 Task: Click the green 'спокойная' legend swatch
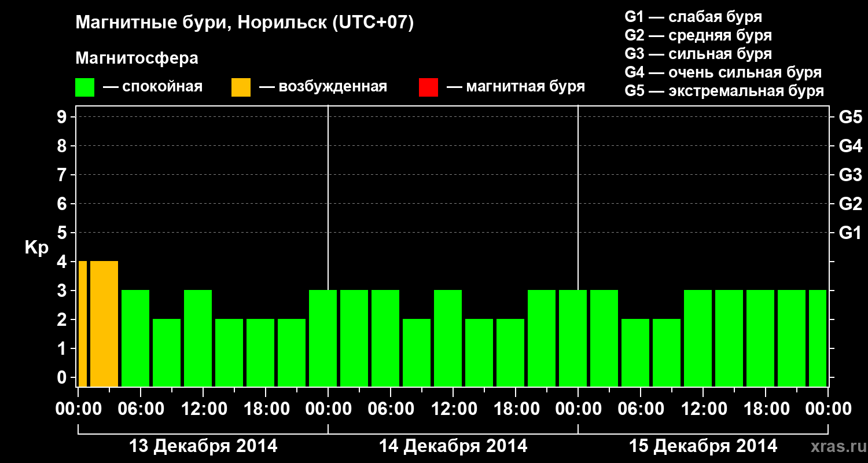[85, 87]
